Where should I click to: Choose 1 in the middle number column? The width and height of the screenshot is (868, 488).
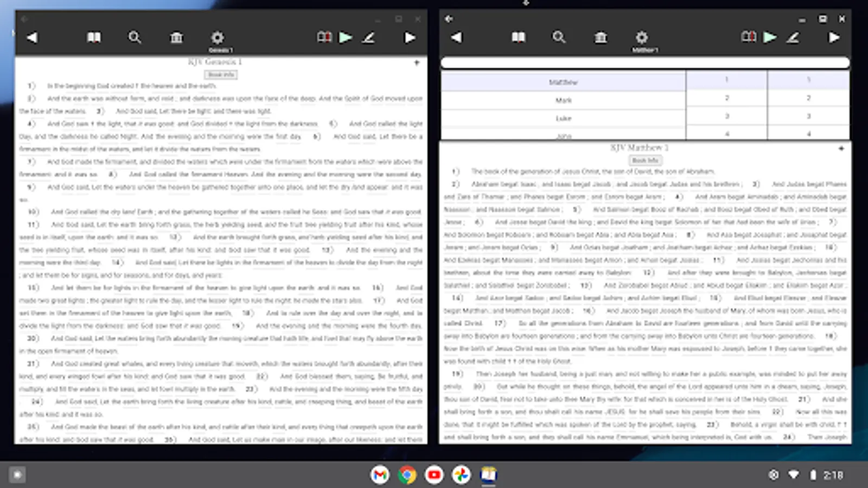(x=727, y=80)
